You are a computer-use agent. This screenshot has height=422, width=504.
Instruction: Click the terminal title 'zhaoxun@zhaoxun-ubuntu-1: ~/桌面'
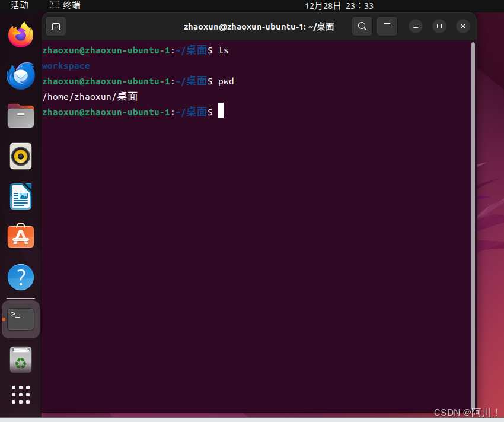click(x=259, y=26)
